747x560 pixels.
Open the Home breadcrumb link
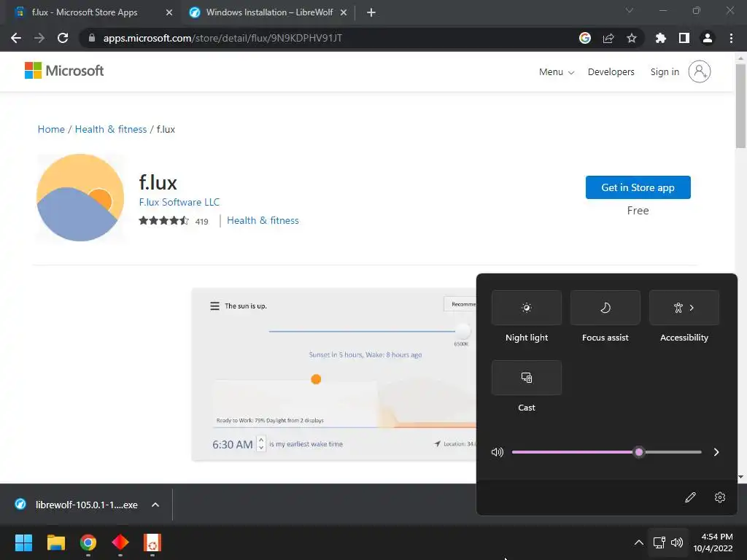pyautogui.click(x=51, y=130)
